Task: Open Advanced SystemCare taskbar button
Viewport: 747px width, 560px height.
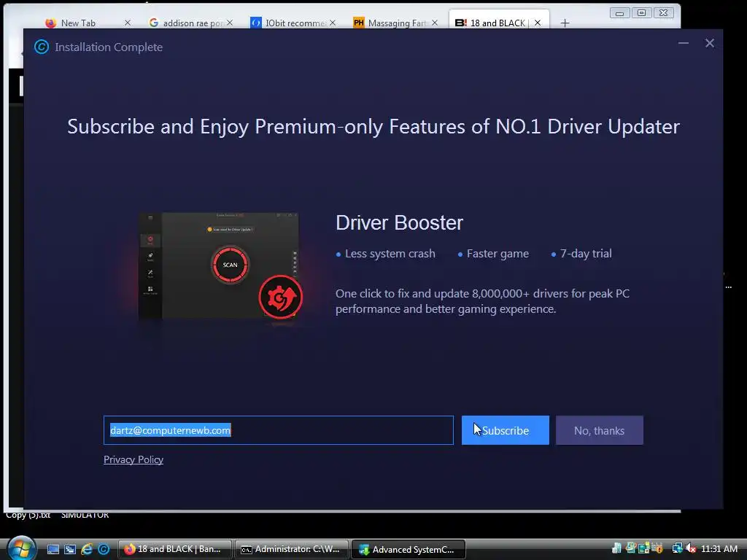Action: [409, 550]
